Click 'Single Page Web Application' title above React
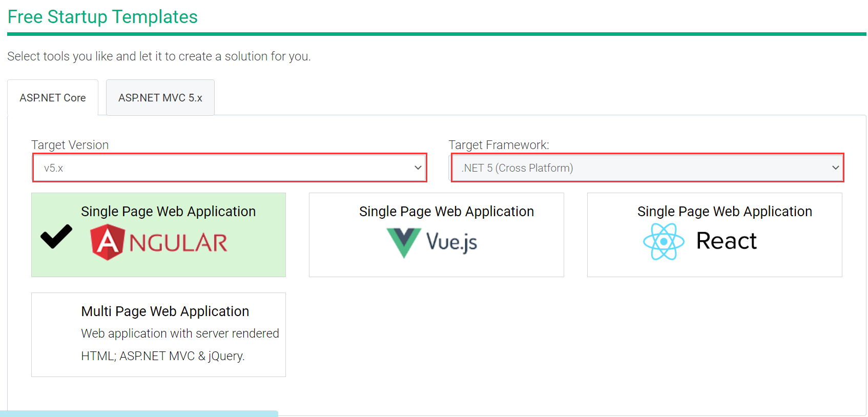Screen dimensions: 868x417 point(725,212)
